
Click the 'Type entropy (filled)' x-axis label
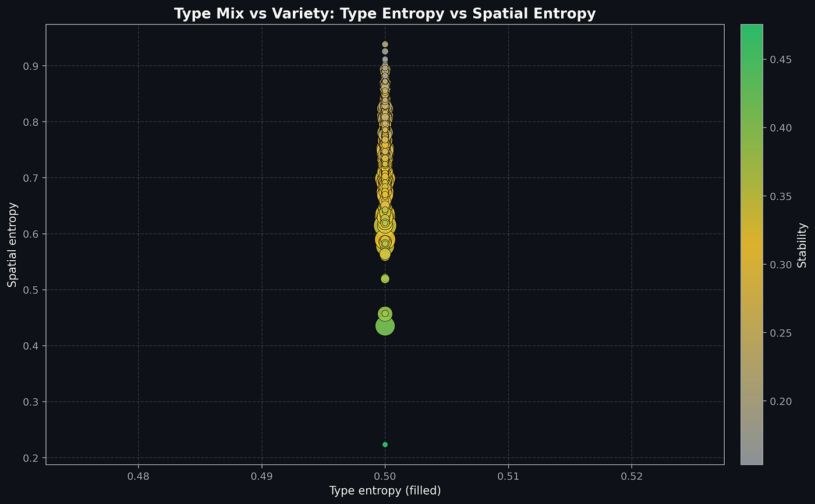point(385,491)
